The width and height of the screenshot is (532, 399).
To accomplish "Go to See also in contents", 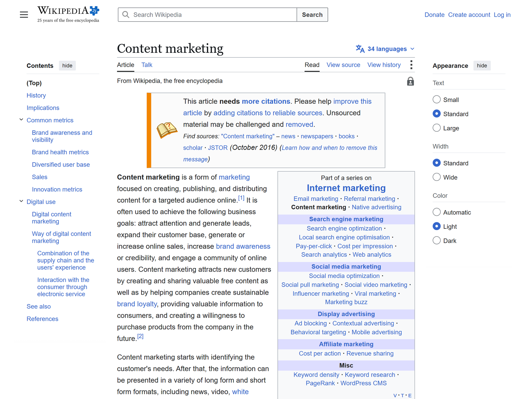I will coord(39,307).
